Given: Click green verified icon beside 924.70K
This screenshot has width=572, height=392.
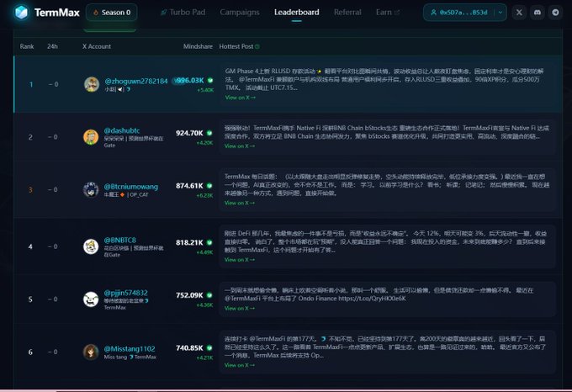Looking at the screenshot, I should (x=209, y=133).
